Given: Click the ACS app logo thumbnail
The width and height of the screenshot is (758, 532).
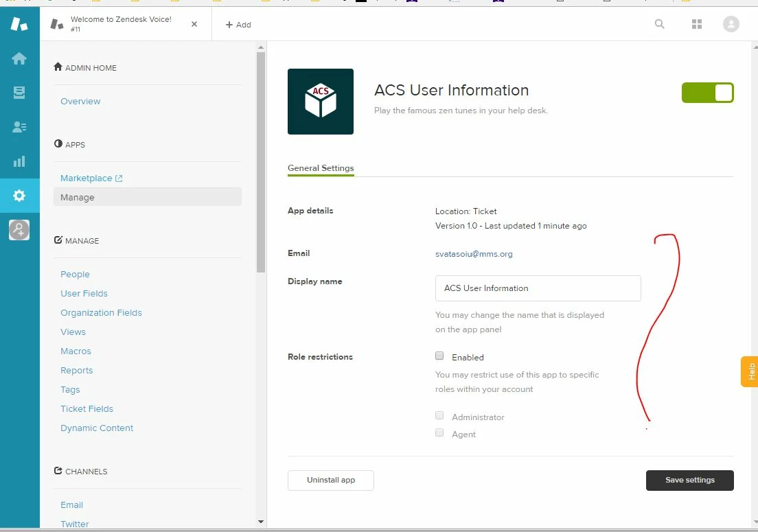Looking at the screenshot, I should pyautogui.click(x=321, y=102).
